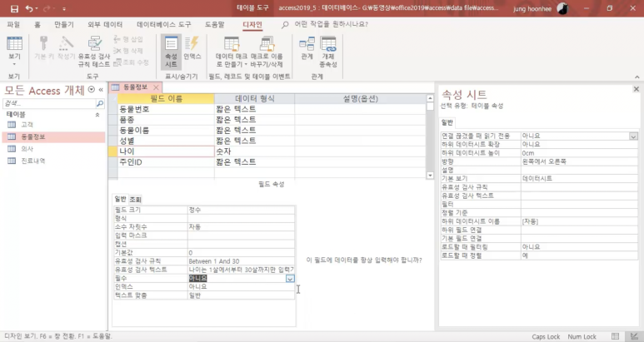
Task: Click the 기본값 property value 0
Action: point(241,253)
